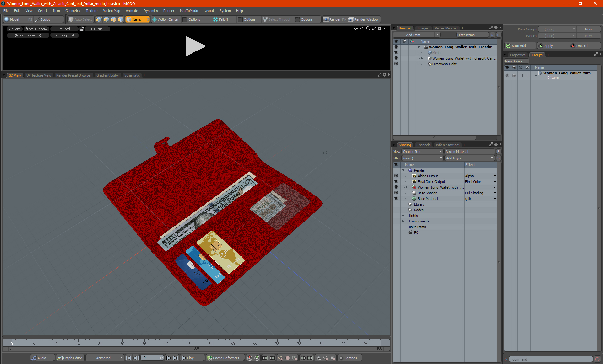Select Polygons selection mode icon
The height and width of the screenshot is (364, 603).
113,19
